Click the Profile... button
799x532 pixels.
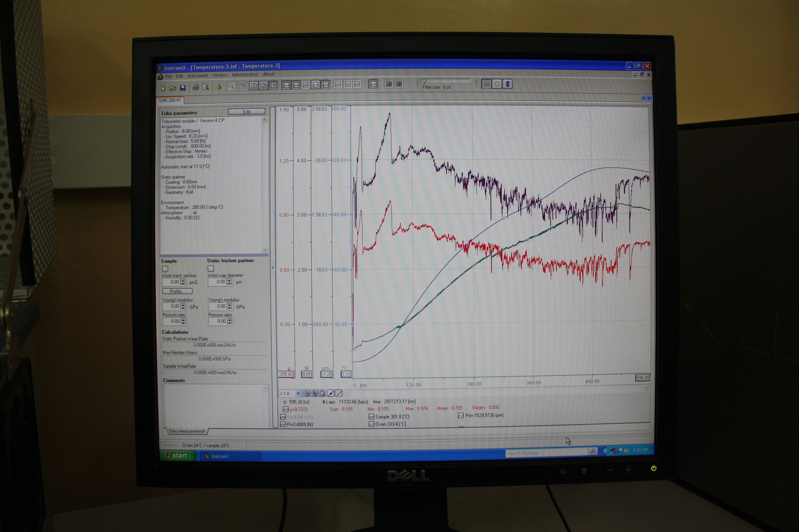pos(177,291)
